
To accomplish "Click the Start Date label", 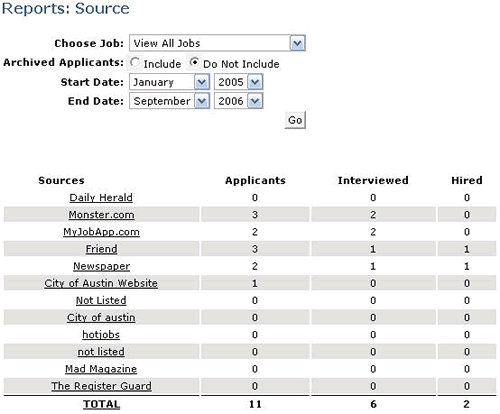I will 92,82.
